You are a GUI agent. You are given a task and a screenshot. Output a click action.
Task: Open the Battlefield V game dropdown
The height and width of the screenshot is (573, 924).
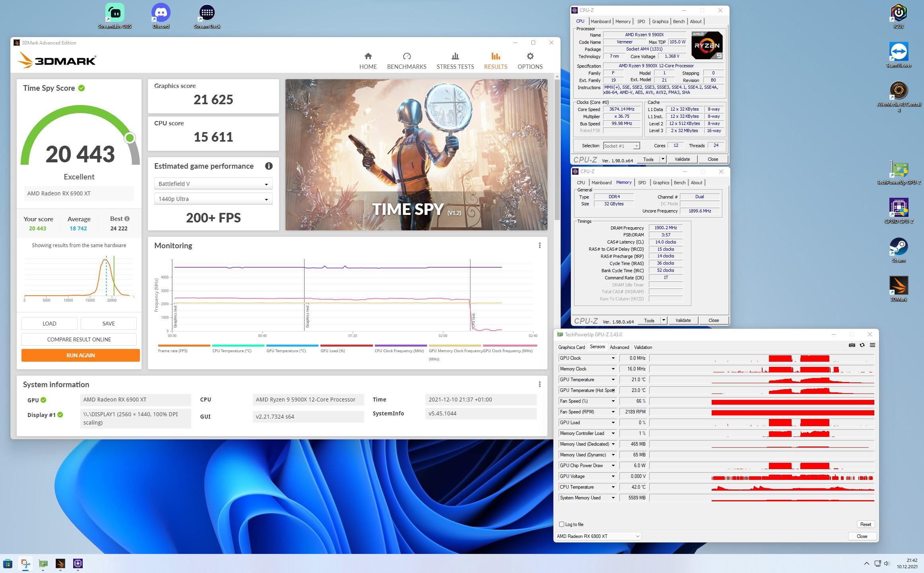pos(213,183)
